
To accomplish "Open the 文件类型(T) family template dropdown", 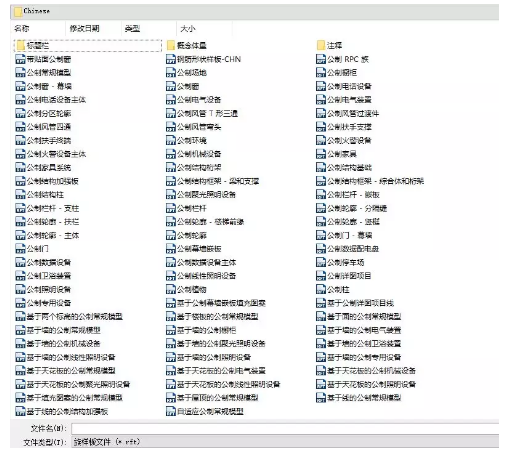I will tap(285, 442).
